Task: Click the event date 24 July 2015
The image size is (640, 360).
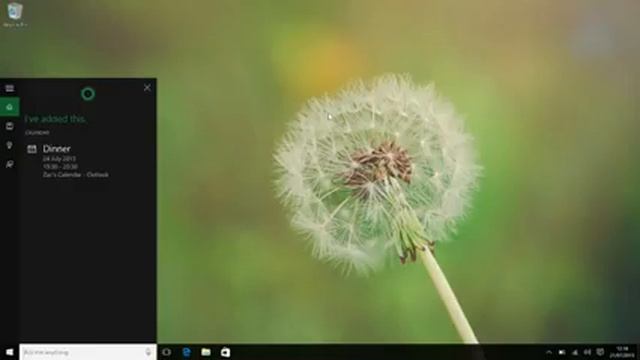Action: 59,158
